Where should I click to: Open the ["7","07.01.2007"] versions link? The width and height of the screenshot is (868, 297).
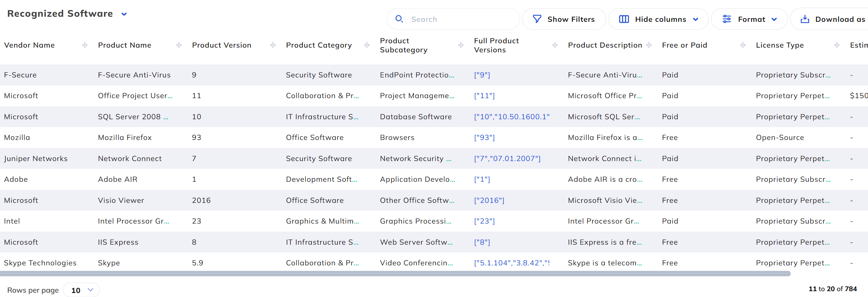[507, 158]
